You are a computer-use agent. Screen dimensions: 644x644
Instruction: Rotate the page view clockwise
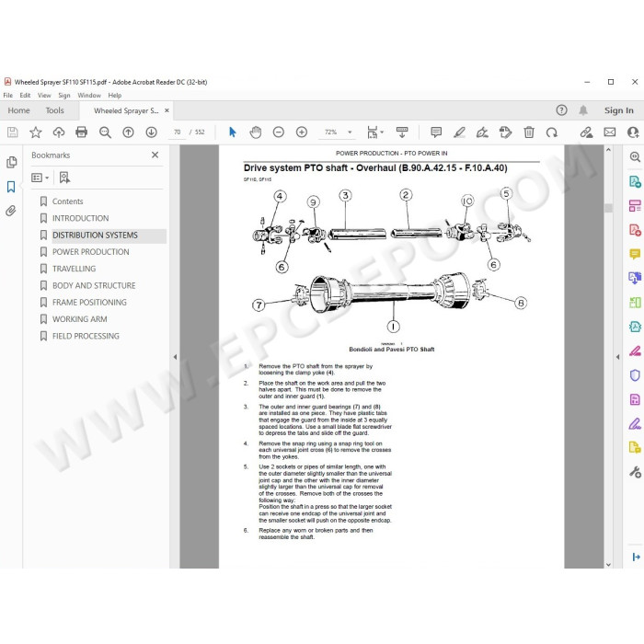(x=552, y=132)
